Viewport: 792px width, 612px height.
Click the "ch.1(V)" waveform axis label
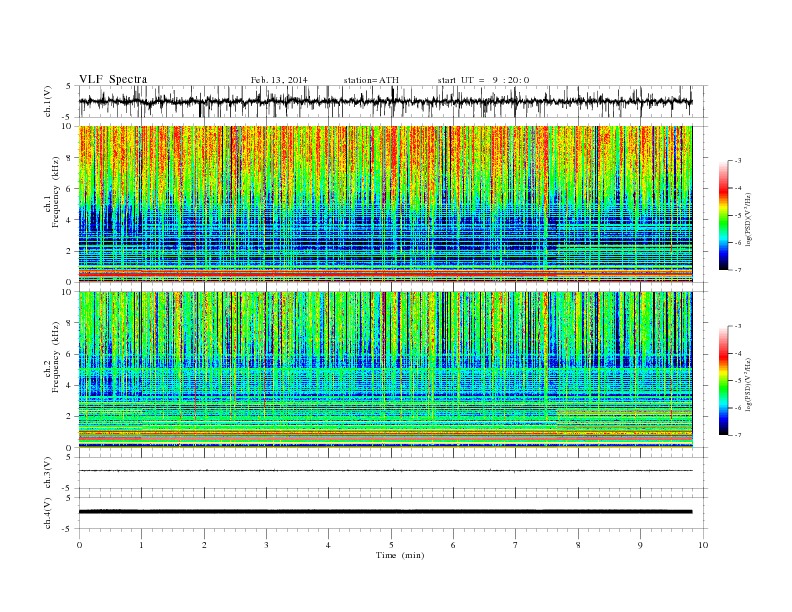[48, 101]
